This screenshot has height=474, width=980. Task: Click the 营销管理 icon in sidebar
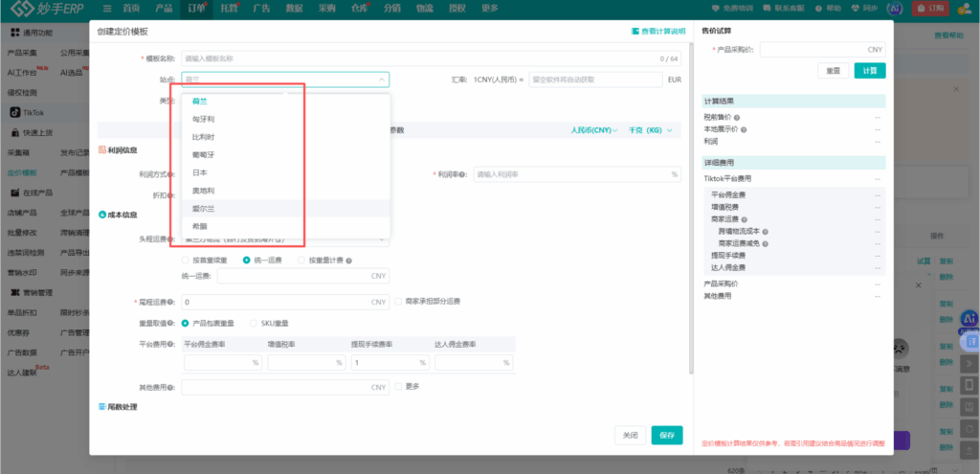(x=15, y=293)
